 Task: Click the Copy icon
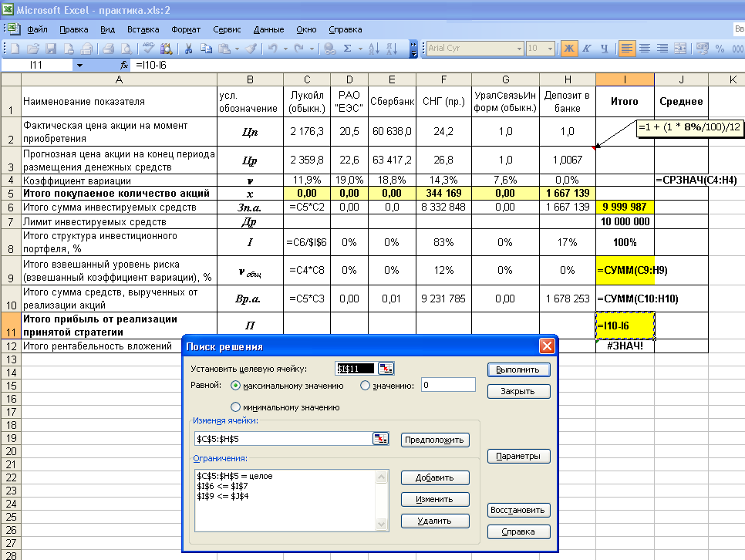coord(206,49)
